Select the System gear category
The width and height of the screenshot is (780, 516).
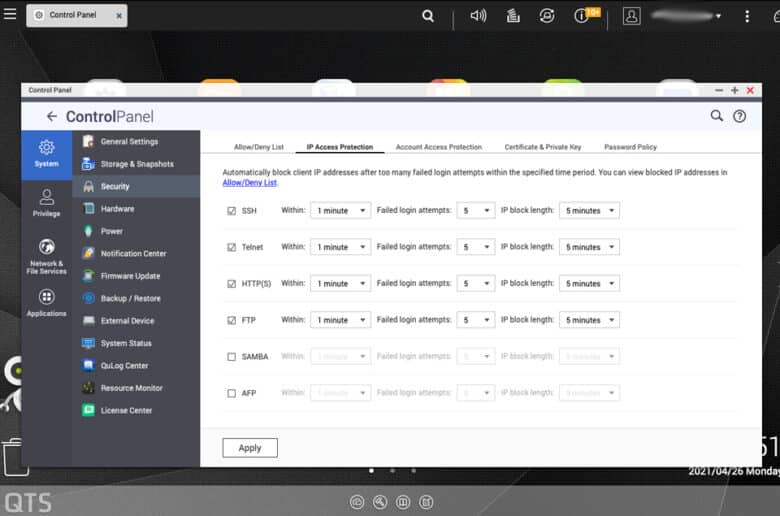46,154
